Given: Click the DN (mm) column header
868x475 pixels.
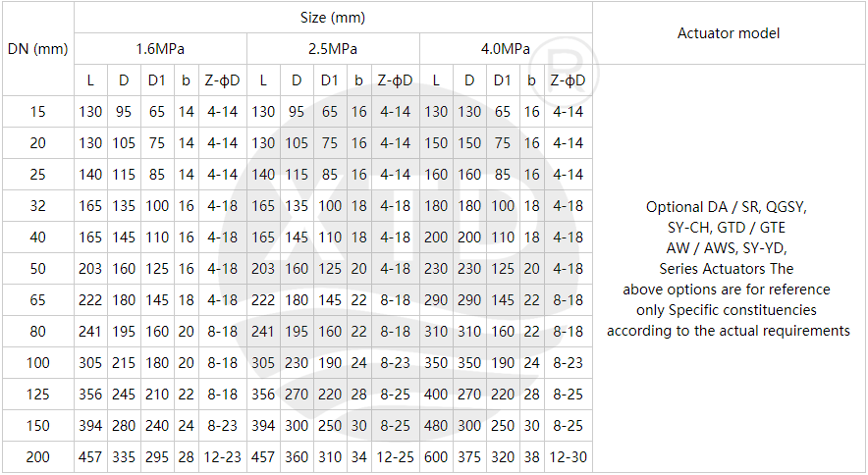Looking at the screenshot, I should [x=37, y=49].
